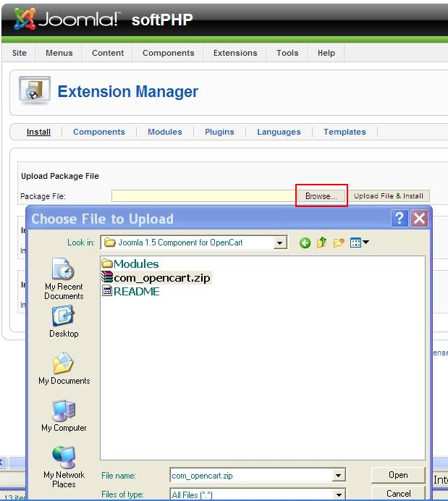Image resolution: width=448 pixels, height=501 pixels.
Task: Select the README file name
Action: tap(136, 291)
